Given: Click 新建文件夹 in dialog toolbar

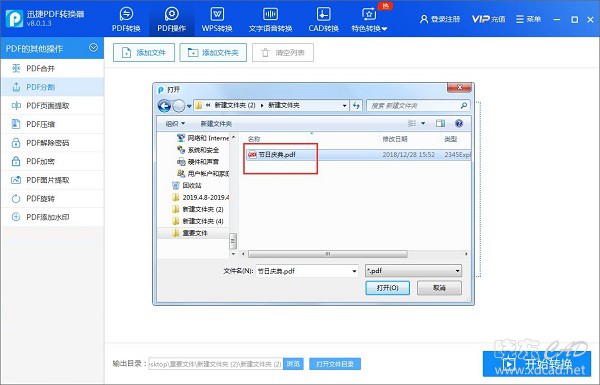Looking at the screenshot, I should tap(216, 124).
